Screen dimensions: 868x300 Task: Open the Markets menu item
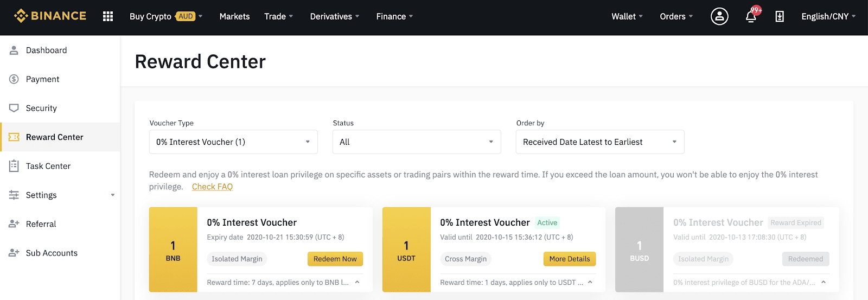[x=234, y=16]
